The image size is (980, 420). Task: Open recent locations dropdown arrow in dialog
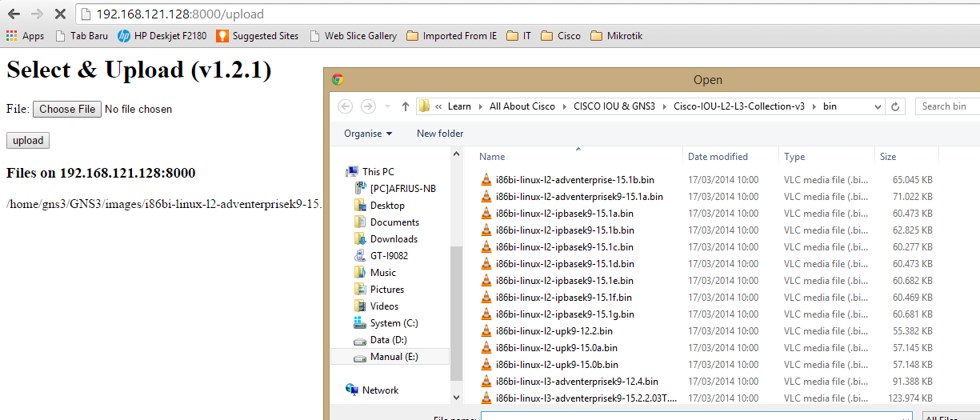point(388,106)
